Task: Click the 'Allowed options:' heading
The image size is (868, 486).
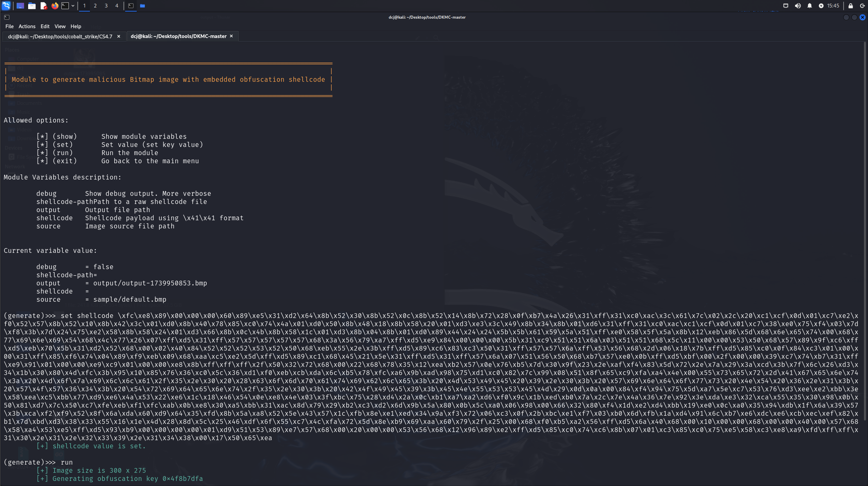Action: point(36,120)
